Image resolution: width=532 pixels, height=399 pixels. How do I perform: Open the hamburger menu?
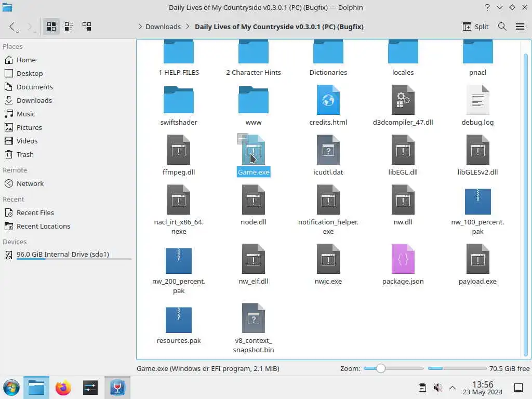pyautogui.click(x=520, y=26)
